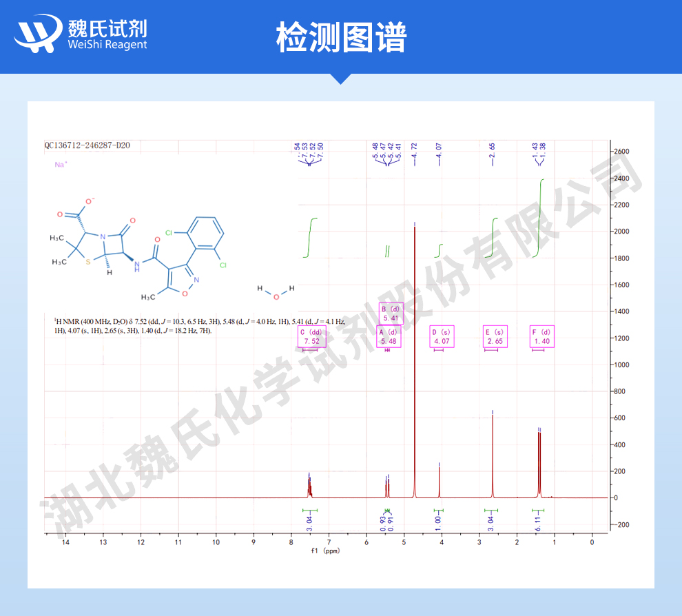Click the integral curve above 1.40 ppm peak
This screenshot has height=616, width=682.
[539, 218]
